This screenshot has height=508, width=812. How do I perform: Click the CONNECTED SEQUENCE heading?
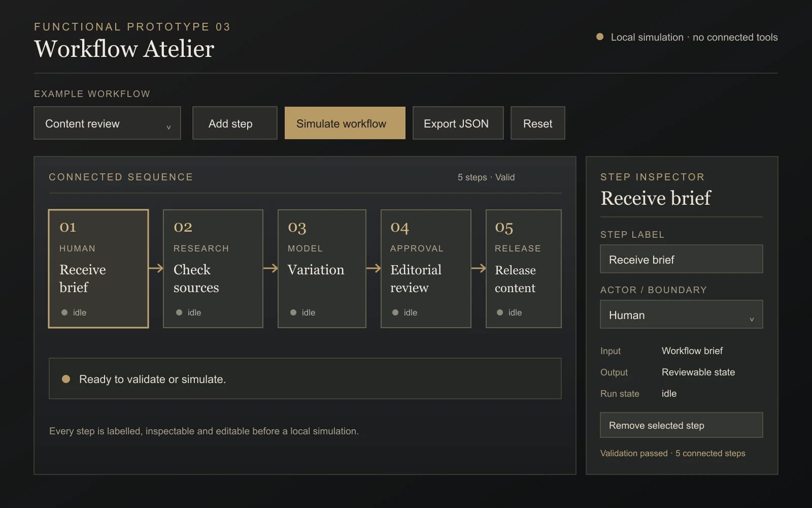121,177
